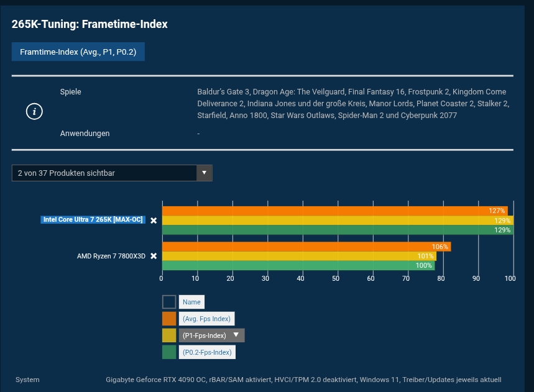Sort by Name legend button
534x392 pixels.
pyautogui.click(x=191, y=302)
